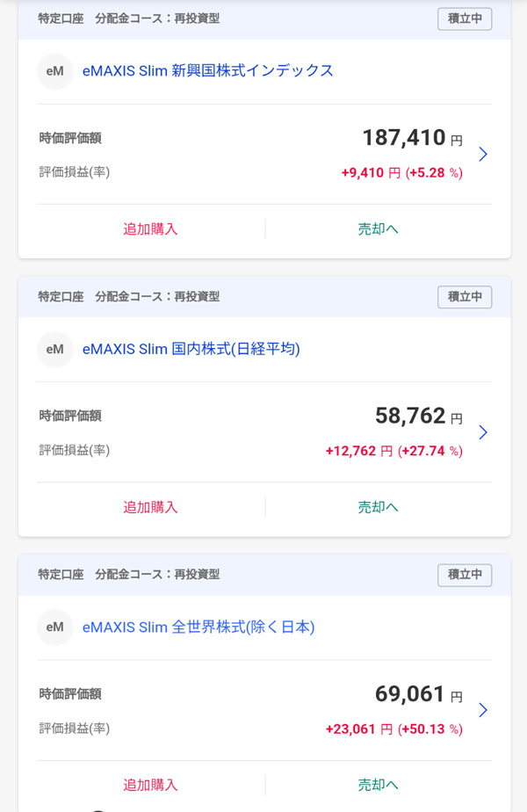This screenshot has width=527, height=812.
Task: Open details chevron for 新興国株式インデックス
Action: [x=482, y=155]
